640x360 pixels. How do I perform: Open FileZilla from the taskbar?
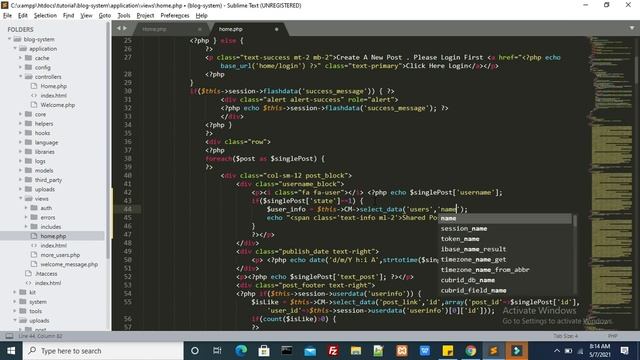[x=333, y=351]
